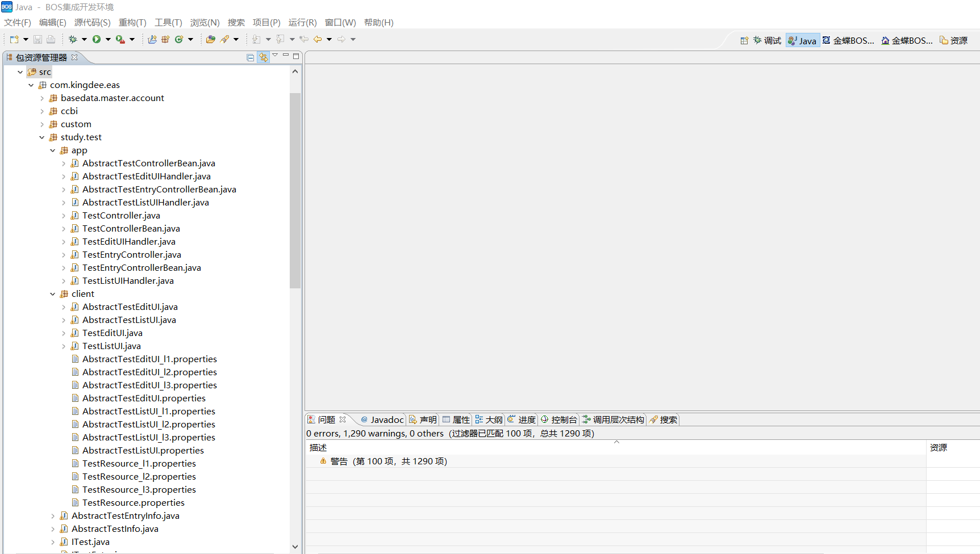Expand the ccbi package
980x554 pixels.
click(x=42, y=111)
